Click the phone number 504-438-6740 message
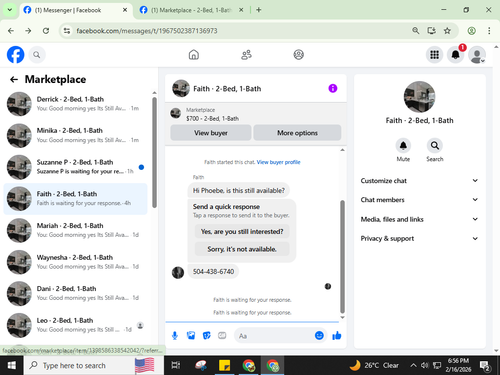 click(x=213, y=271)
